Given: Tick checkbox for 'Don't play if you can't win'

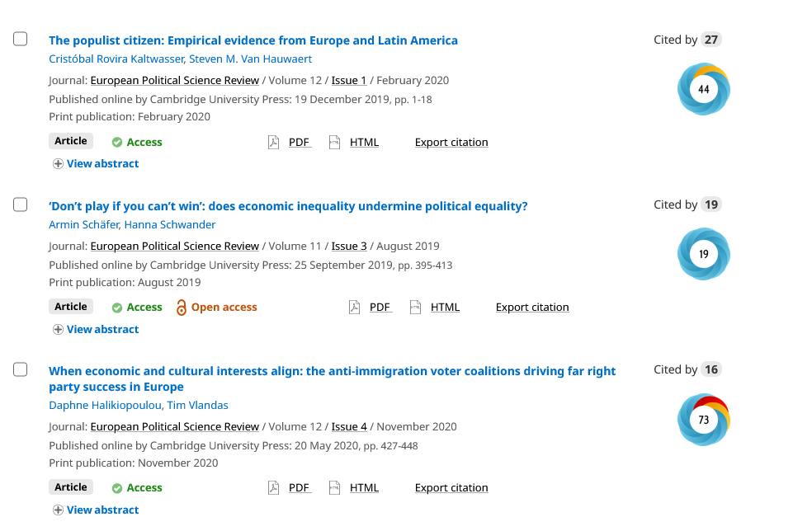Looking at the screenshot, I should coord(21,204).
